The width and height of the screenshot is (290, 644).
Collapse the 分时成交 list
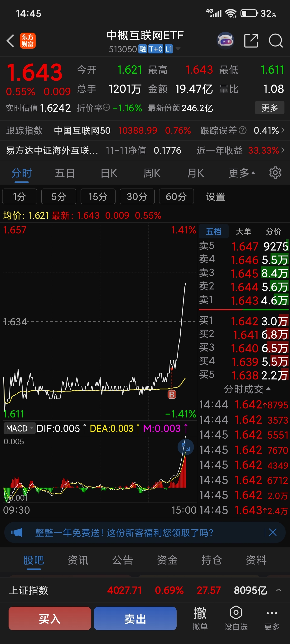(247, 389)
